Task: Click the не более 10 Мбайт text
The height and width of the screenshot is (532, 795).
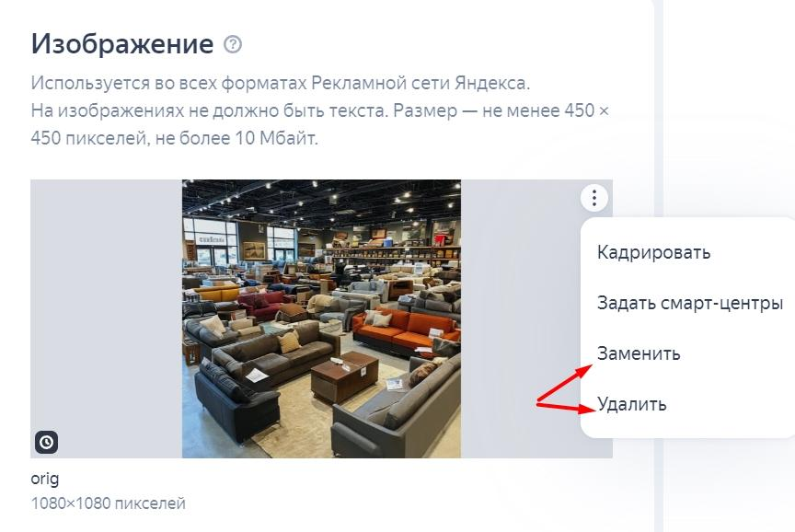Action: [x=236, y=138]
